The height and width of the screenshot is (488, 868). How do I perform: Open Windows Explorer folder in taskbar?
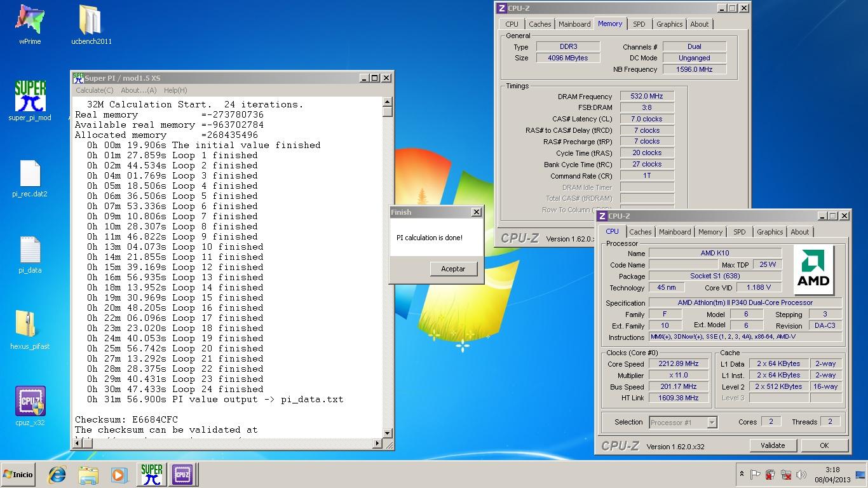88,475
